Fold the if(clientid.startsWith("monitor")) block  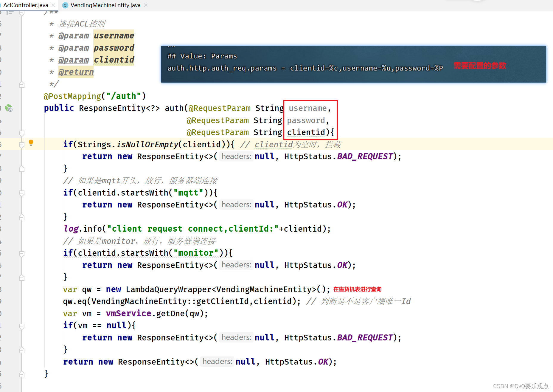[x=22, y=254]
